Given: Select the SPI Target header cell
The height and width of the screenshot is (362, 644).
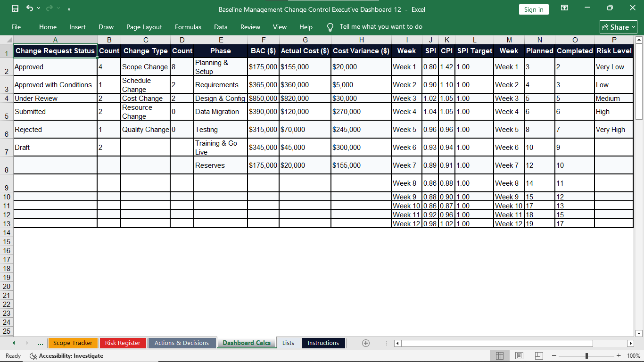Looking at the screenshot, I should [475, 51].
